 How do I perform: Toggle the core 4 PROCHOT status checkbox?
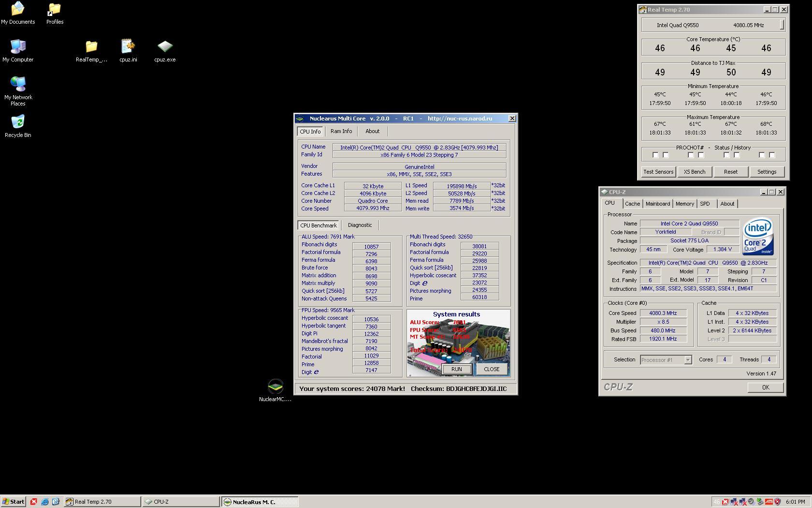pyautogui.click(x=762, y=155)
